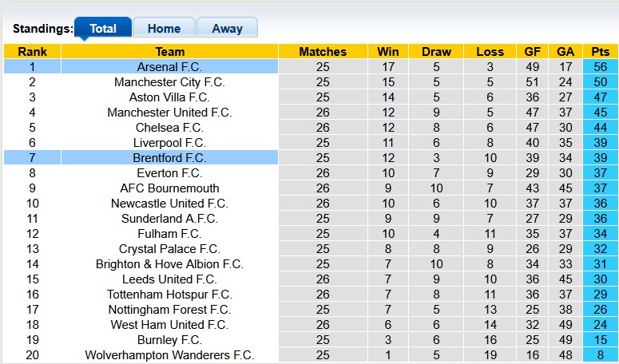The width and height of the screenshot is (619, 364).
Task: Click the Arsenal F.C. team link
Action: (169, 67)
